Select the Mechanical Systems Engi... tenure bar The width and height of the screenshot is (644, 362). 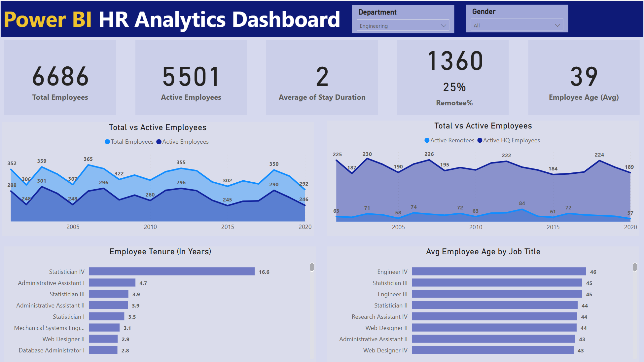[x=104, y=328]
